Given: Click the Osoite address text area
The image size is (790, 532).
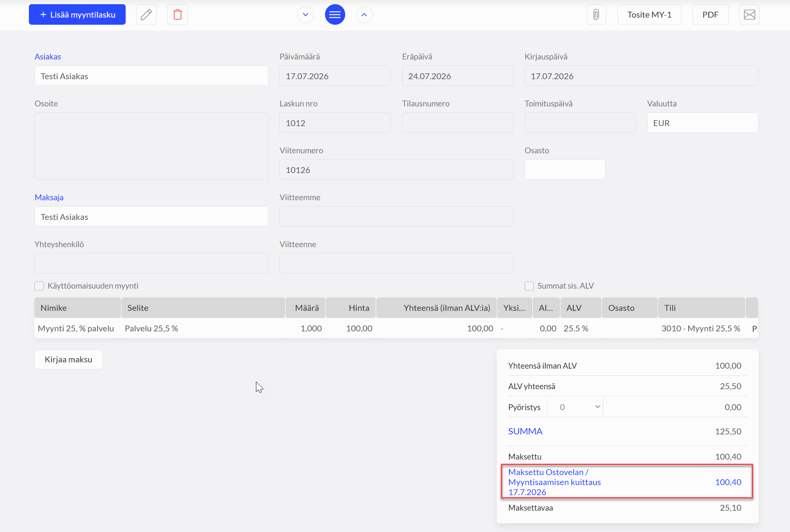Looking at the screenshot, I should pos(151,146).
